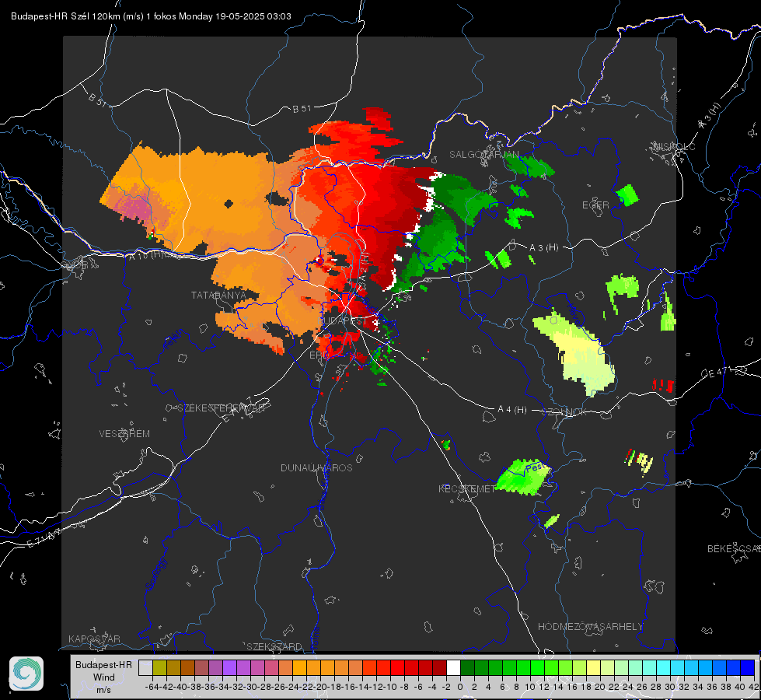Pick the mint swatch between 24 and 26
This screenshot has height=700, width=761.
tap(636, 667)
